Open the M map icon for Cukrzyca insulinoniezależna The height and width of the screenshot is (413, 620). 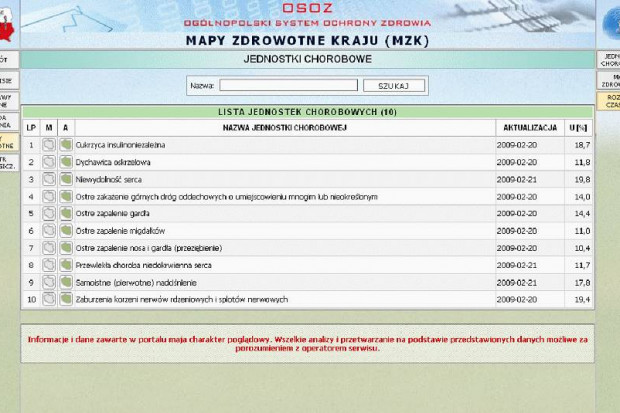pos(49,145)
